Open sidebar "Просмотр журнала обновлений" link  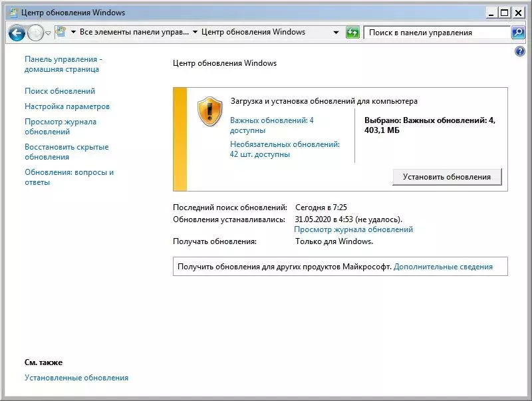tap(61, 126)
